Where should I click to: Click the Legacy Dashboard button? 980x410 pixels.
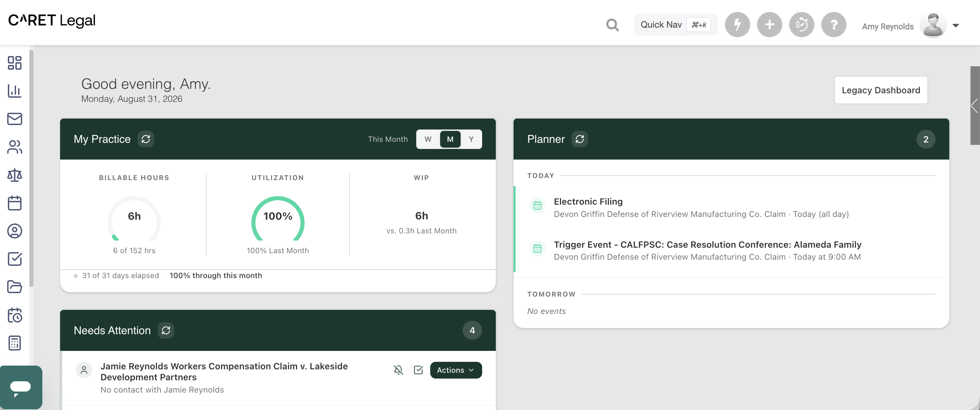pyautogui.click(x=881, y=90)
